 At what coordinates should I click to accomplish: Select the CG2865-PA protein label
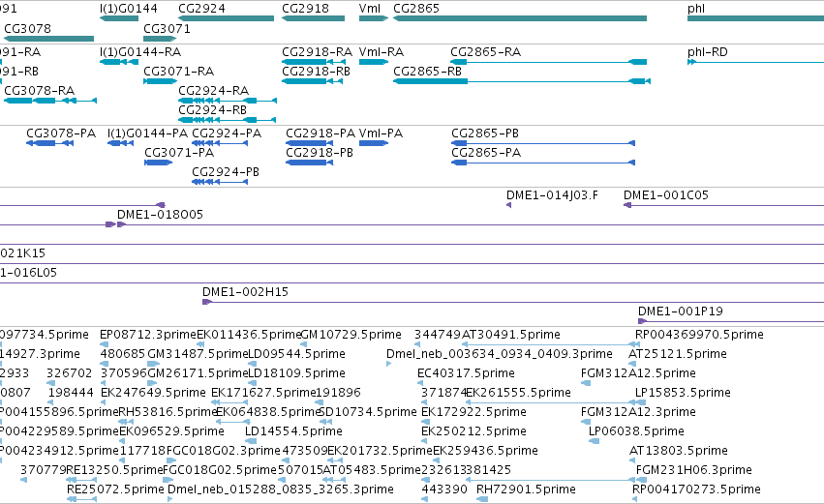[486, 153]
